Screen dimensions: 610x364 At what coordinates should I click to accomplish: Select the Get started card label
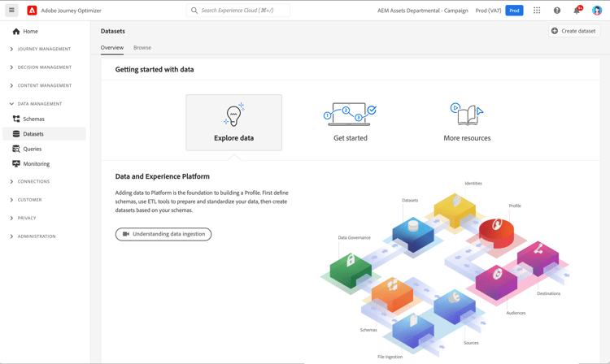[350, 138]
